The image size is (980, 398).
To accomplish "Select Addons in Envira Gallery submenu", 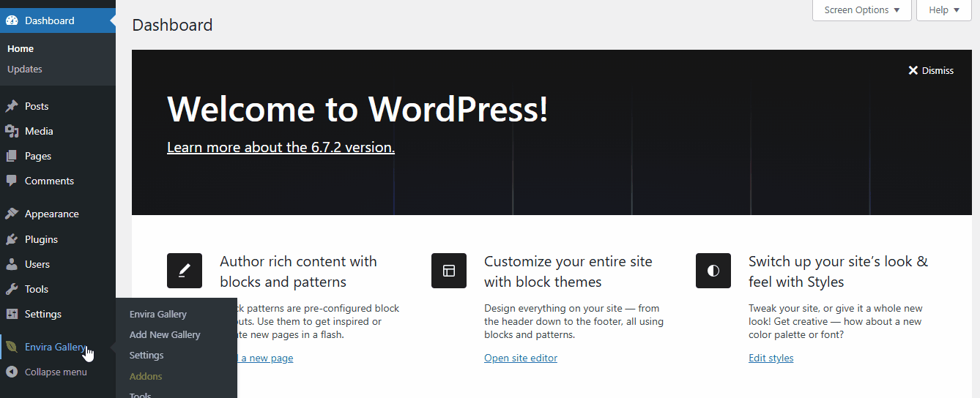I will [x=146, y=376].
